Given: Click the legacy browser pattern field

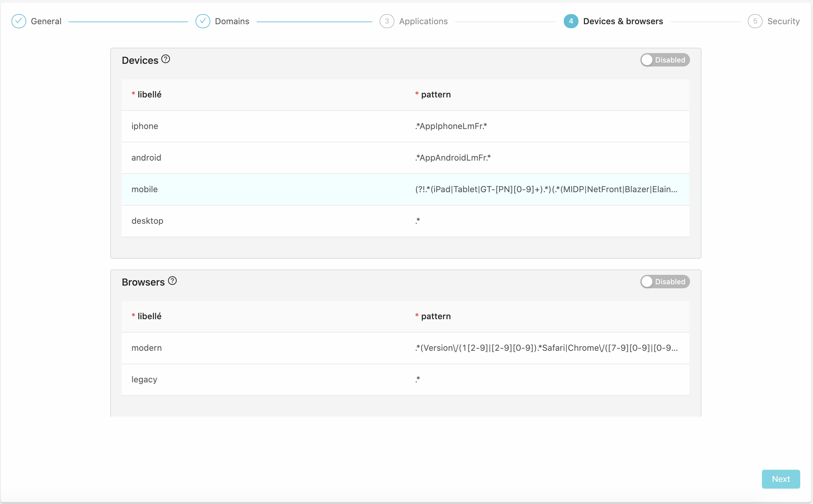Looking at the screenshot, I should (546, 379).
